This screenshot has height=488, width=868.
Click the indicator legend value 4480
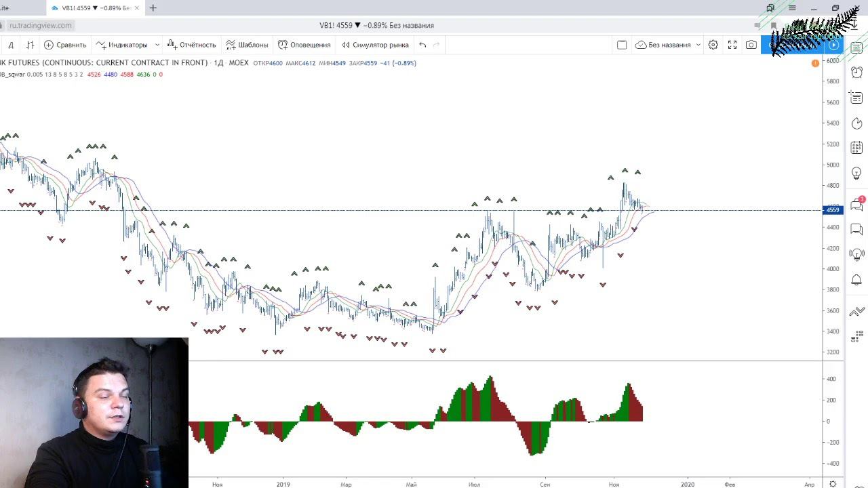pyautogui.click(x=111, y=75)
